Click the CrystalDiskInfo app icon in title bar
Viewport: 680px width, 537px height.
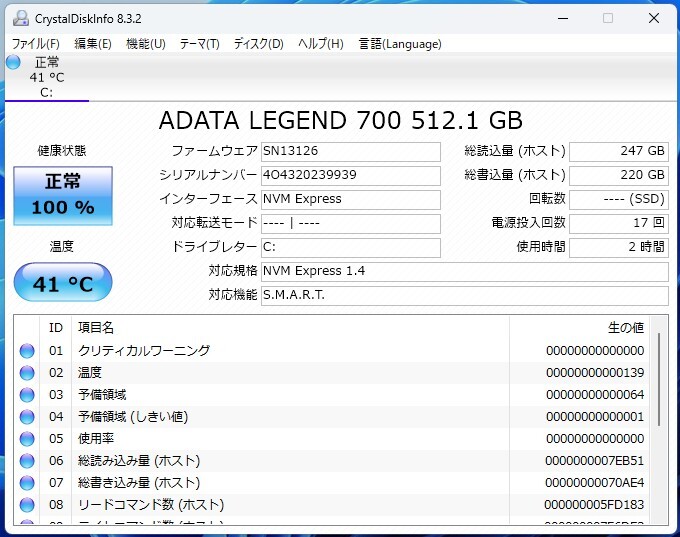tap(20, 18)
